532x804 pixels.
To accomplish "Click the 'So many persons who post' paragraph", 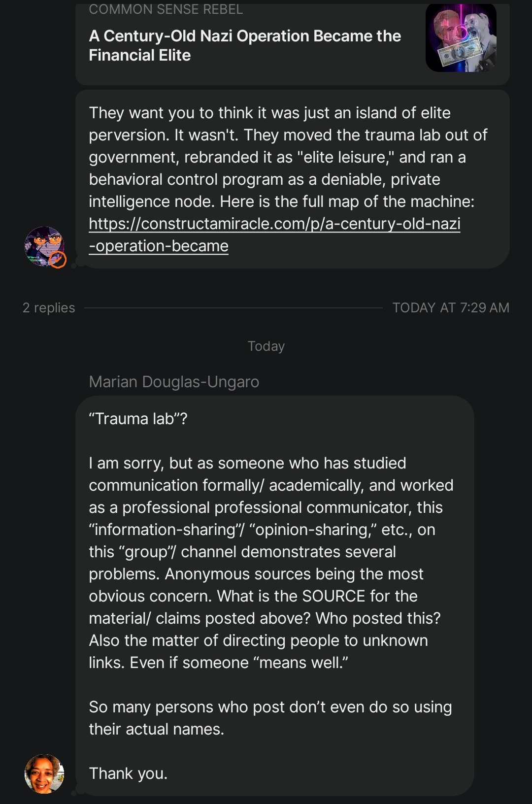I will point(270,718).
